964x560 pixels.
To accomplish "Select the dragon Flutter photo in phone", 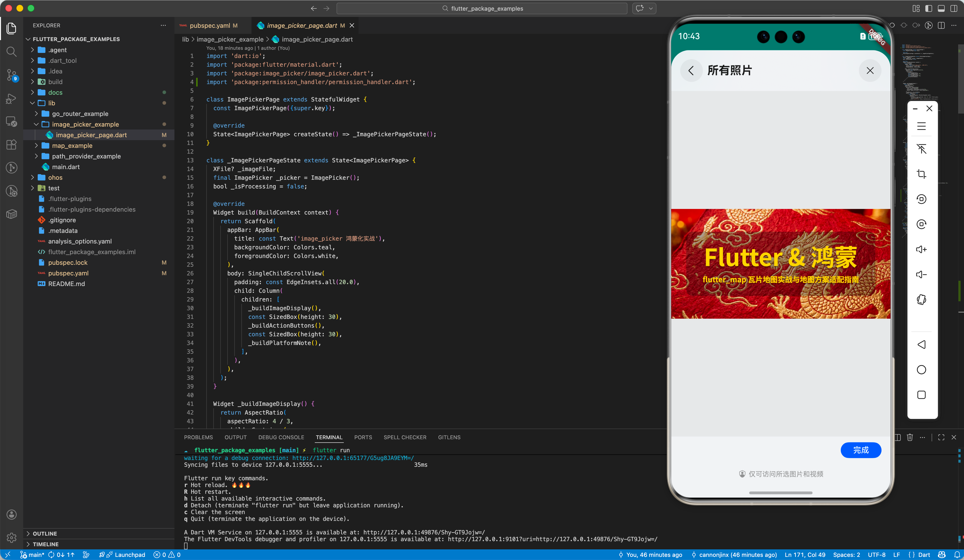I will pyautogui.click(x=780, y=264).
